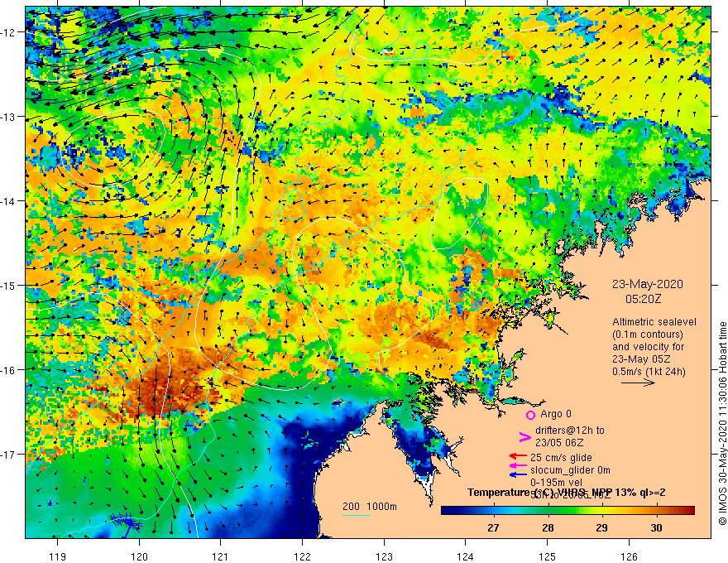The width and height of the screenshot is (728, 563).
Task: Click the magenta Argo circle legend symbol
Action: tap(530, 415)
